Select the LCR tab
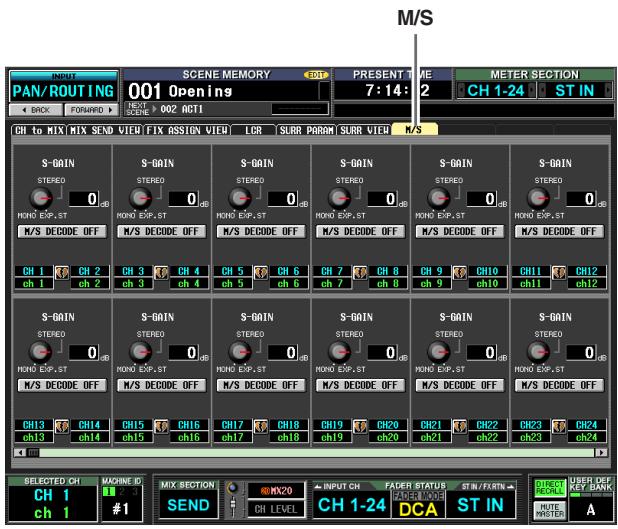The height and width of the screenshot is (529, 618). (x=253, y=130)
